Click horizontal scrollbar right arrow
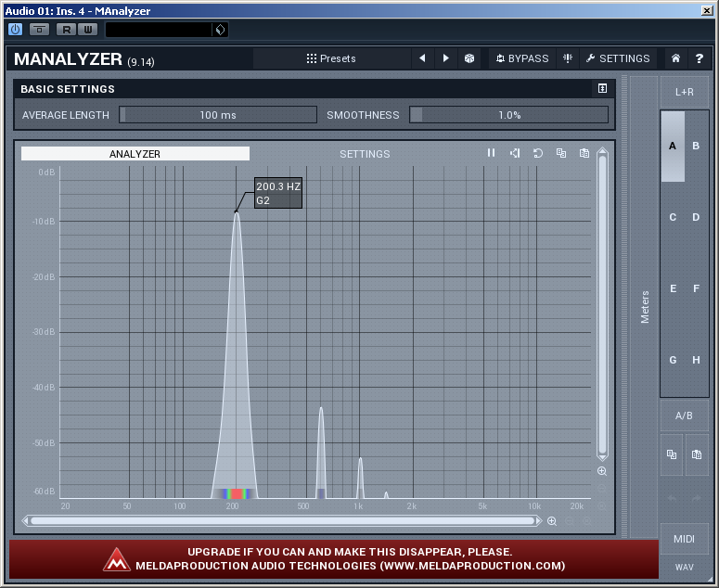The width and height of the screenshot is (719, 588). (539, 521)
